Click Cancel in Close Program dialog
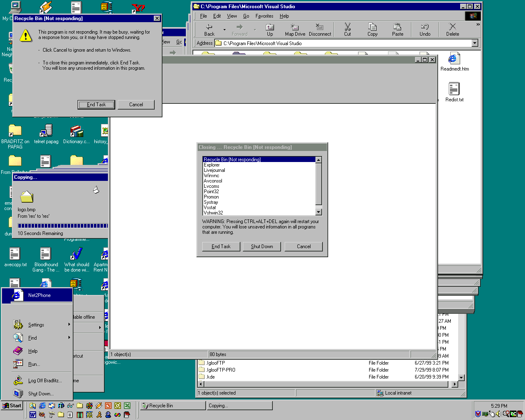This screenshot has width=525, height=420. (304, 247)
